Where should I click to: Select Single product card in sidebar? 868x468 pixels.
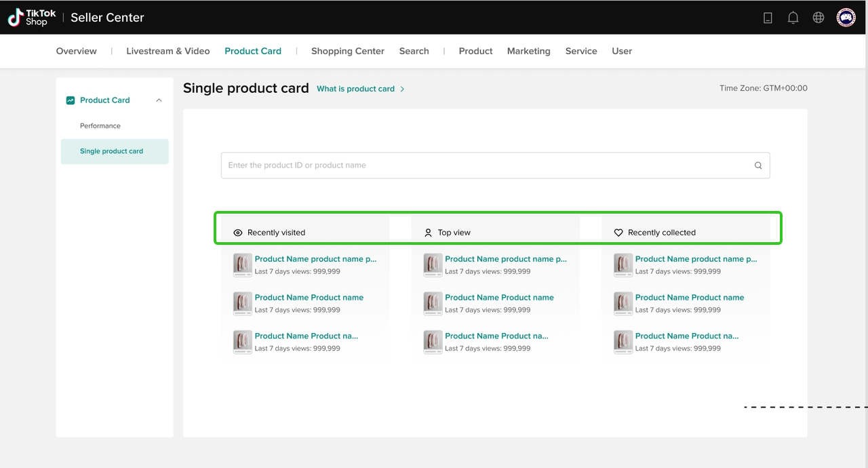[x=112, y=151]
